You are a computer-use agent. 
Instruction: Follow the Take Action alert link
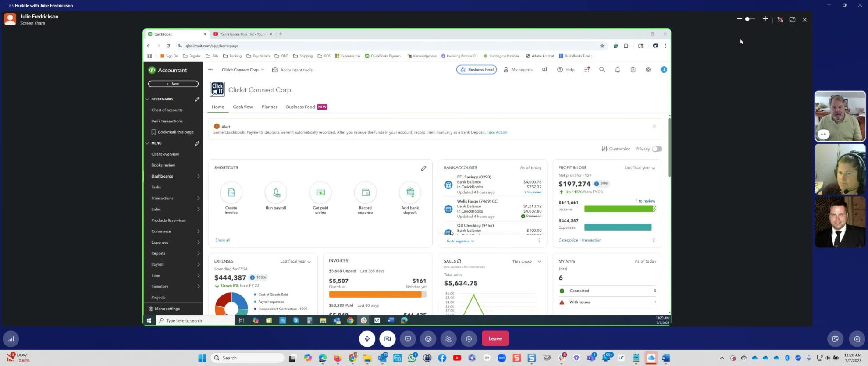point(497,132)
